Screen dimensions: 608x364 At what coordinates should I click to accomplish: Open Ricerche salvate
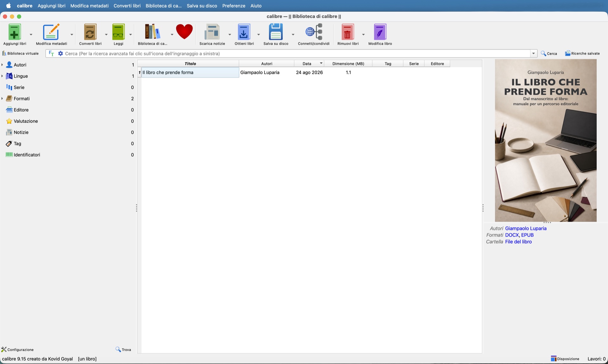582,53
